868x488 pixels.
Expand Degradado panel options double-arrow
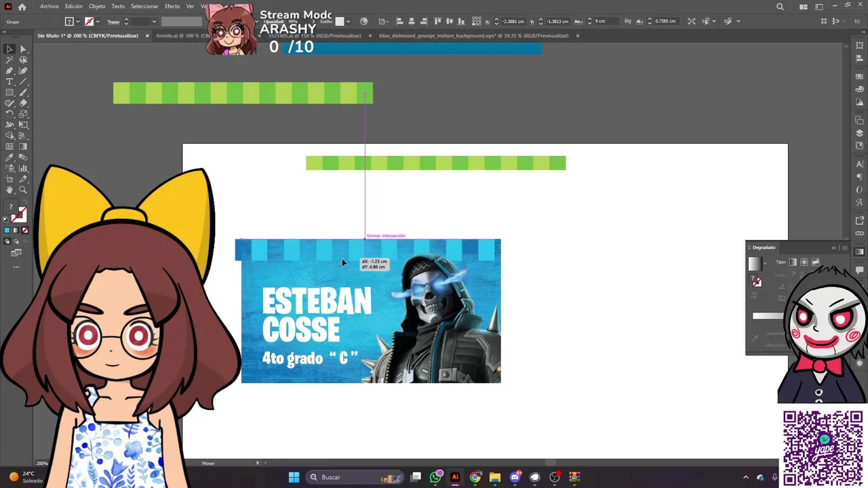pos(834,247)
